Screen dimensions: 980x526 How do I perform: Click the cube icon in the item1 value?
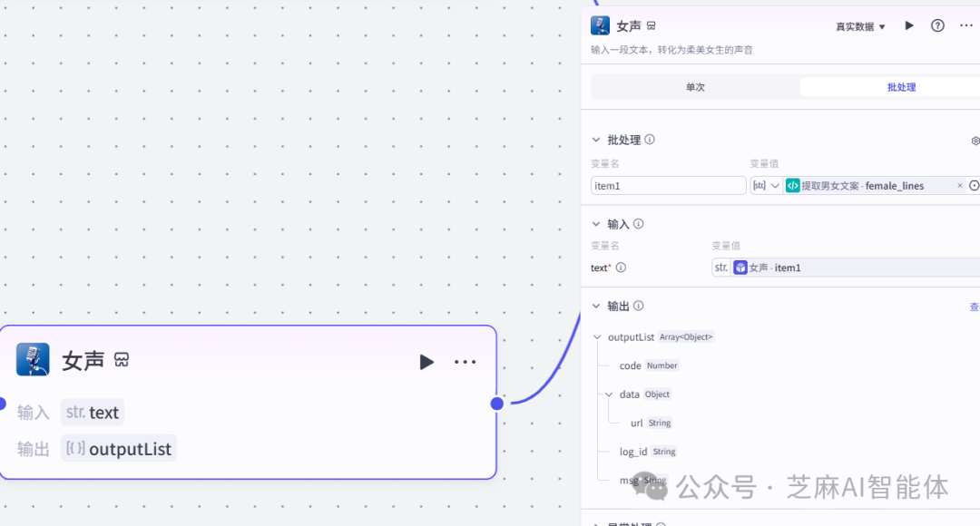(740, 268)
